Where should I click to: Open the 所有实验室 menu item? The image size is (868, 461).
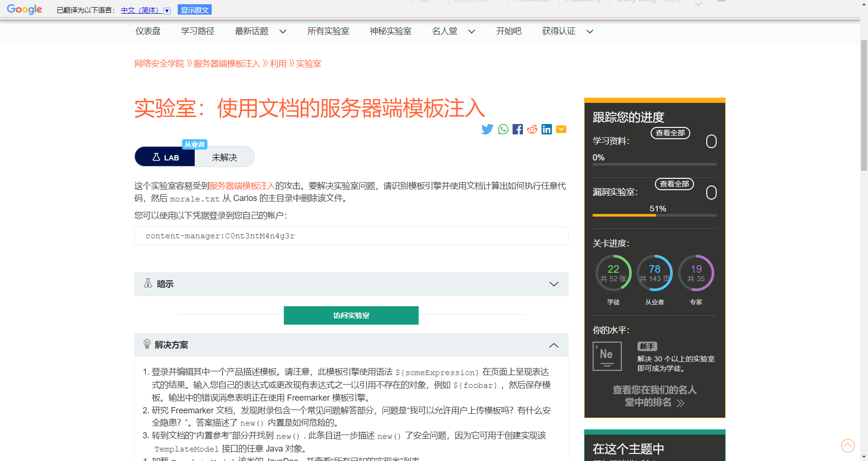[328, 31]
